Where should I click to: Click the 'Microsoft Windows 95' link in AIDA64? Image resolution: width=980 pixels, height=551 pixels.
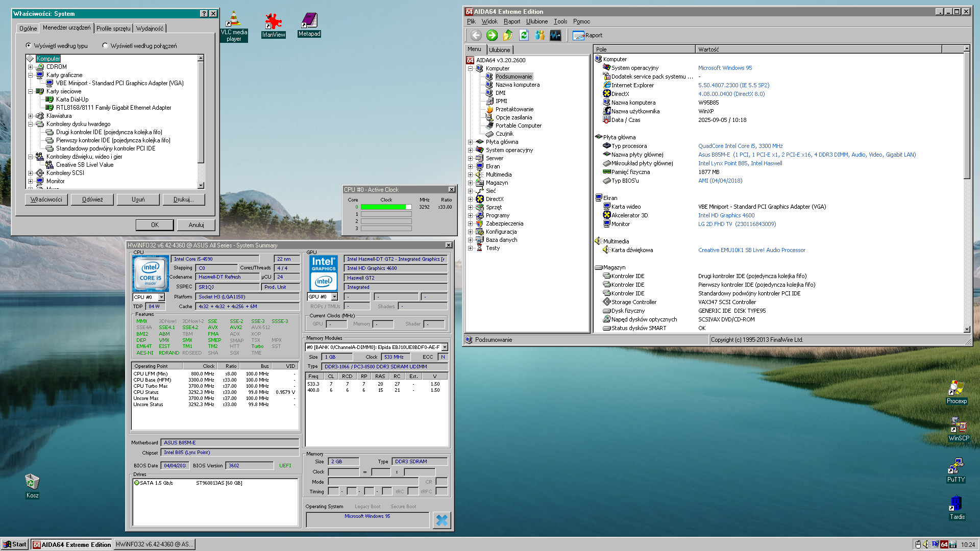point(725,68)
